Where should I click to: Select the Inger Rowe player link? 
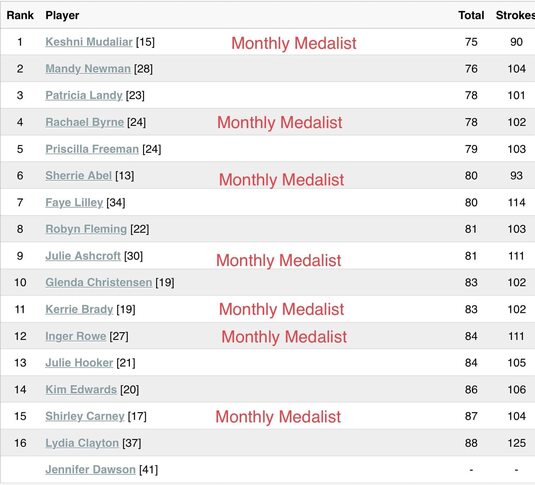click(76, 336)
